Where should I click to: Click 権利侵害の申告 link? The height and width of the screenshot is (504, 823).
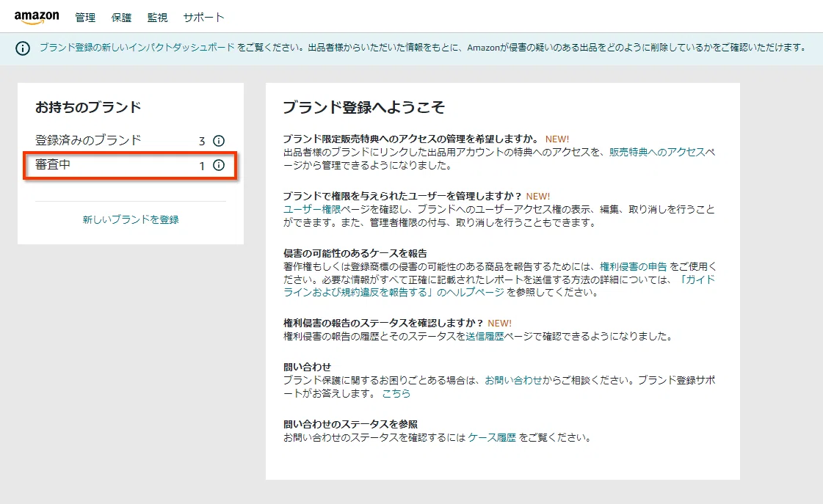coord(633,266)
